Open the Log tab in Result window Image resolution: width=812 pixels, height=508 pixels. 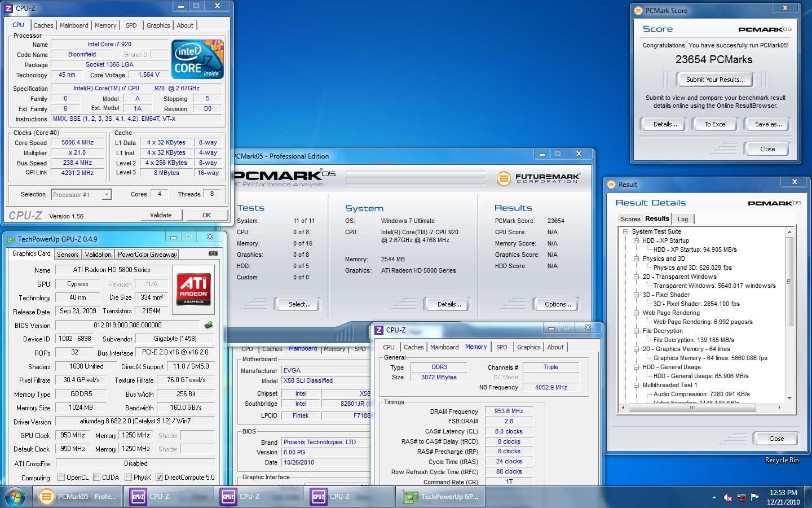pyautogui.click(x=682, y=219)
